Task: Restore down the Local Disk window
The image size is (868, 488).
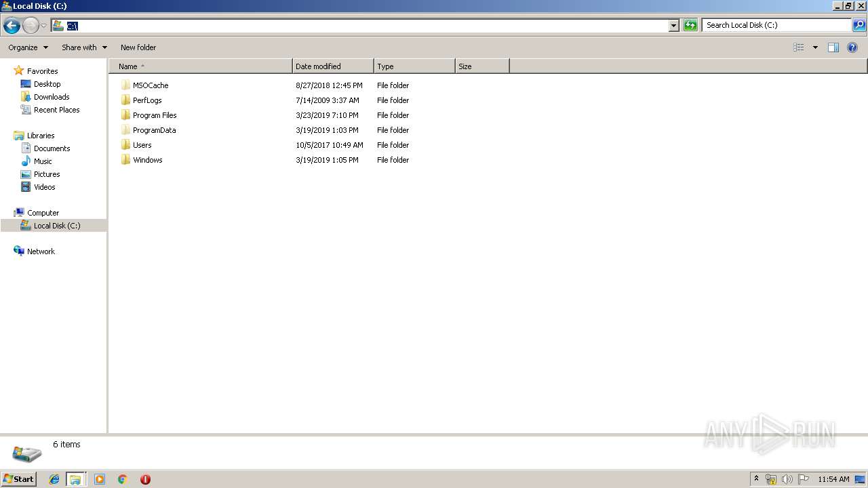Action: click(848, 5)
